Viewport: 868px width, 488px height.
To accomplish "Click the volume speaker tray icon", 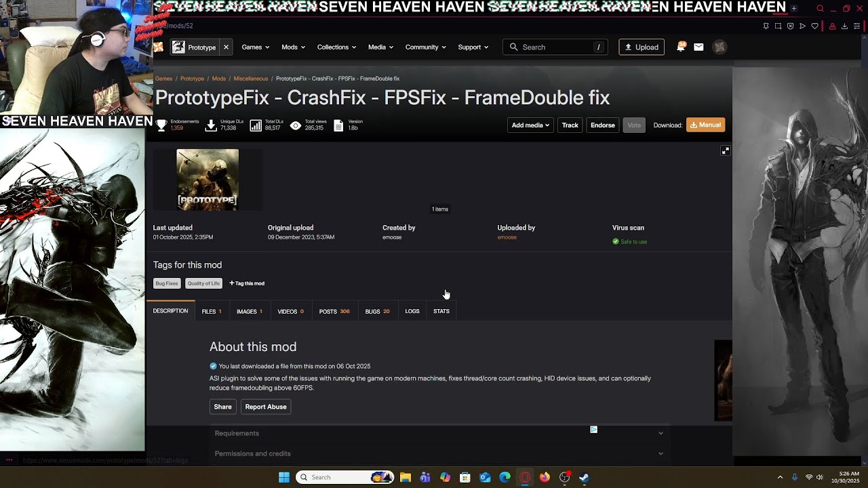I will point(819,477).
